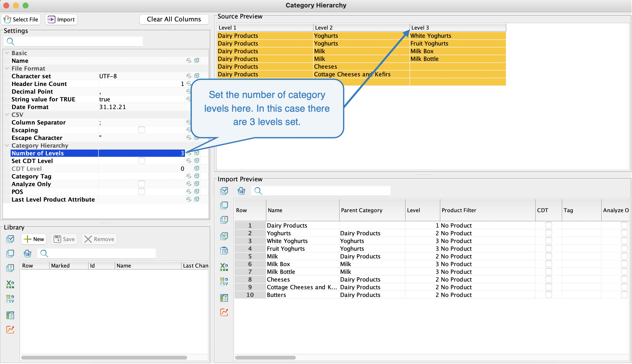Unmark all rows icon in Import Preview
This screenshot has width=632, height=364.
[x=224, y=205]
